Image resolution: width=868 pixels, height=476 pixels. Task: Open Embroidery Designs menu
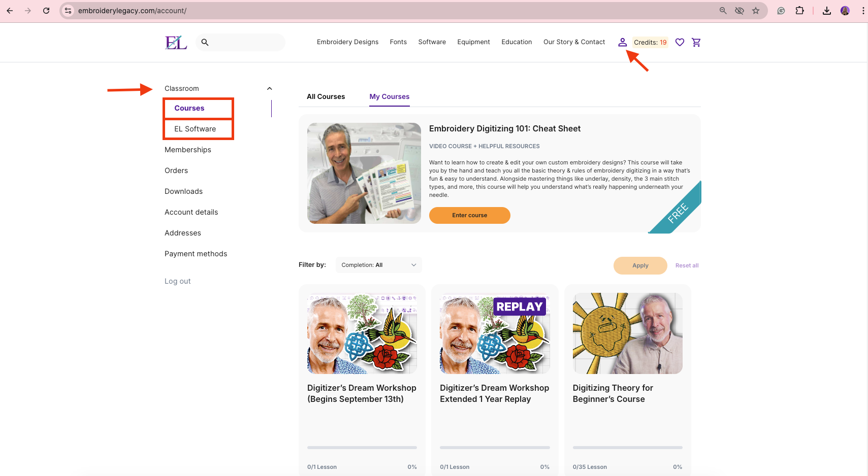pos(347,42)
